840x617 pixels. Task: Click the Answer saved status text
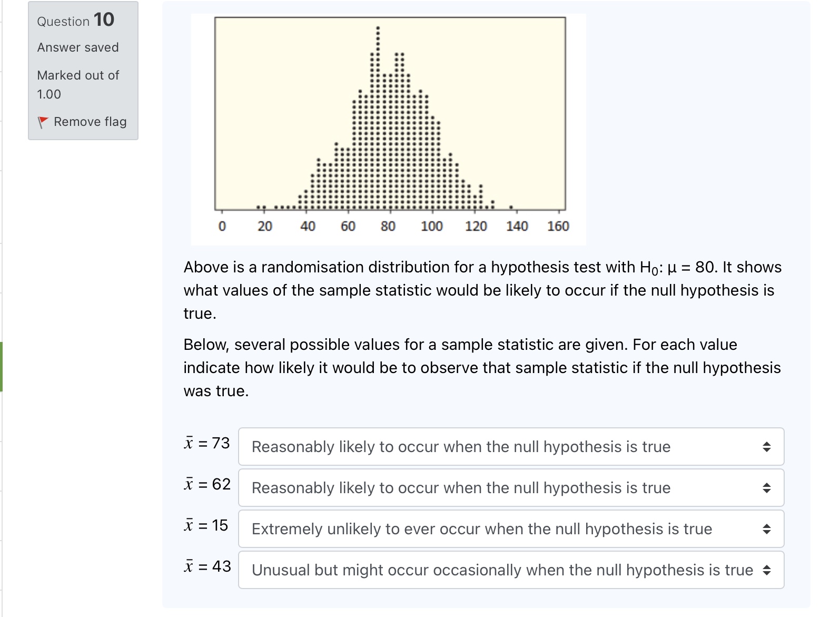(77, 47)
